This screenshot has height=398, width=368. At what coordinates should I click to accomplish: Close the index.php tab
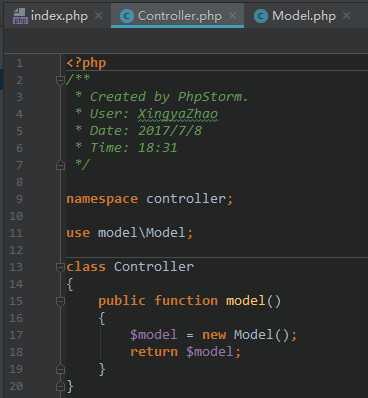(x=99, y=16)
